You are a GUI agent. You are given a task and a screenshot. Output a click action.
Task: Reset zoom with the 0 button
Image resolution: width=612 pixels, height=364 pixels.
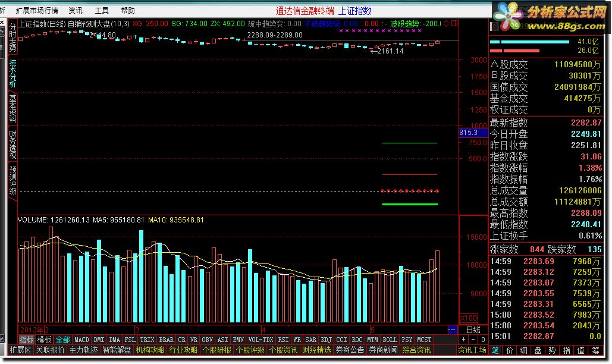click(x=483, y=340)
